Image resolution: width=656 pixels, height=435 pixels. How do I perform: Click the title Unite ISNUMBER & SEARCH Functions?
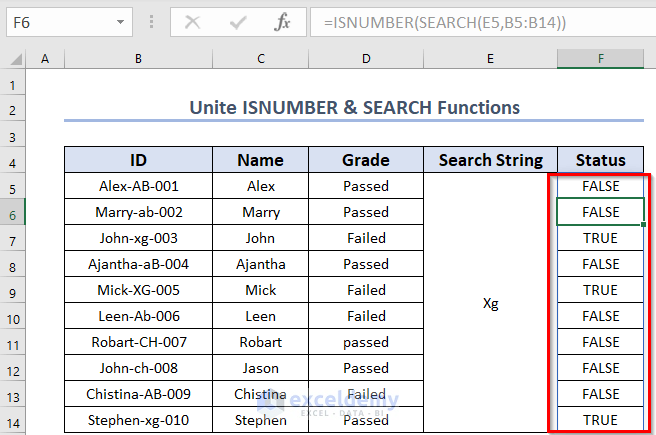[x=353, y=107]
